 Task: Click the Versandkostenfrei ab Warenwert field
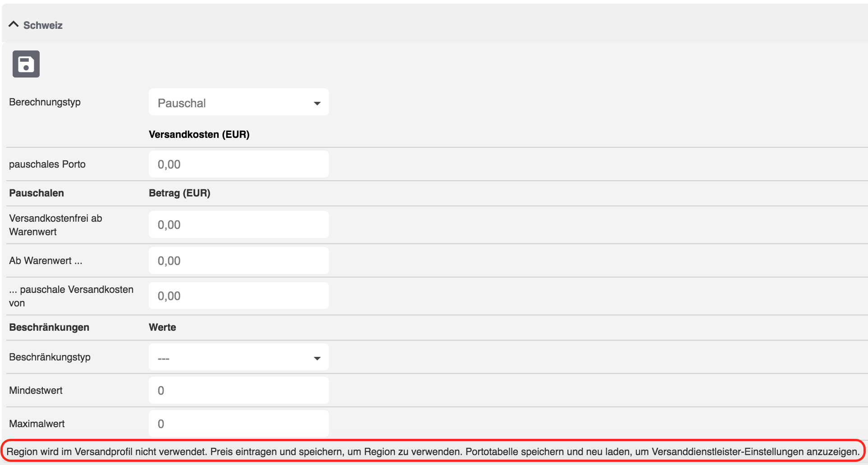pyautogui.click(x=238, y=225)
